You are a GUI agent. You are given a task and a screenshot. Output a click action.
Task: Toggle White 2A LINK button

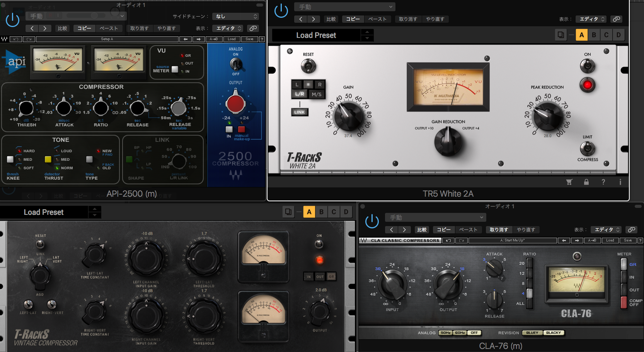pos(300,112)
